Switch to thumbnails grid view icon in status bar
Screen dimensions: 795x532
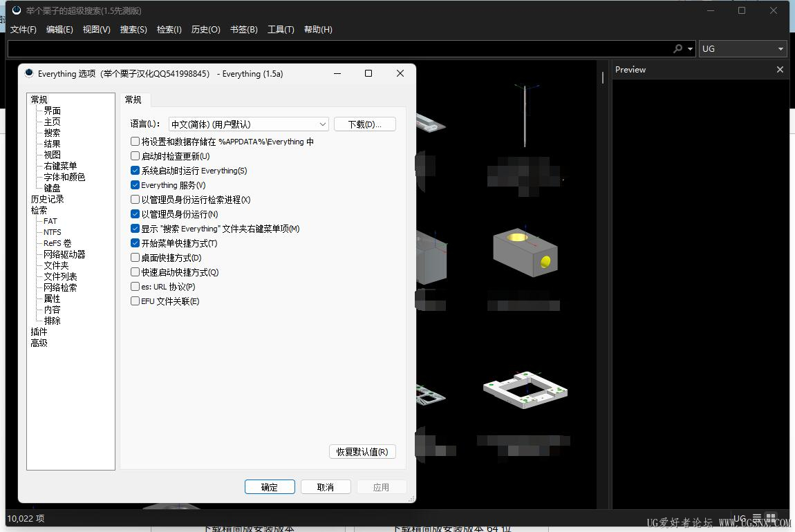pos(771,517)
